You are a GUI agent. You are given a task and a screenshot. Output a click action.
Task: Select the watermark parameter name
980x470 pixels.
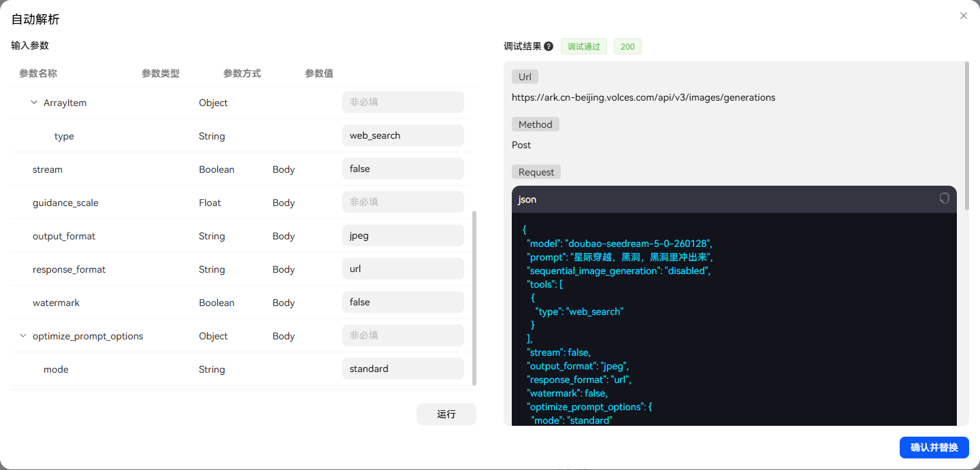[x=56, y=303]
